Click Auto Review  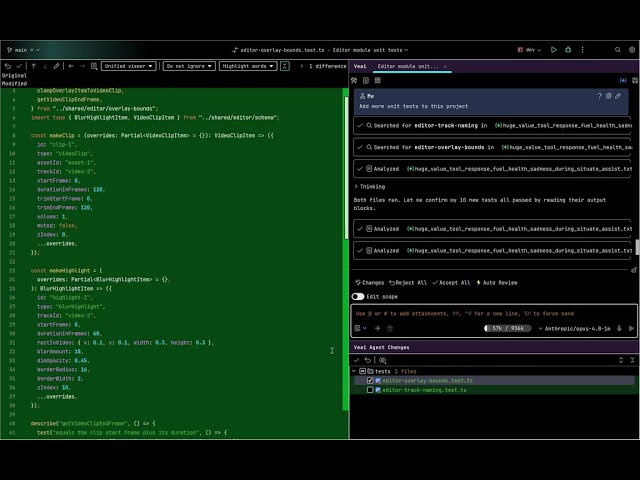(x=497, y=282)
